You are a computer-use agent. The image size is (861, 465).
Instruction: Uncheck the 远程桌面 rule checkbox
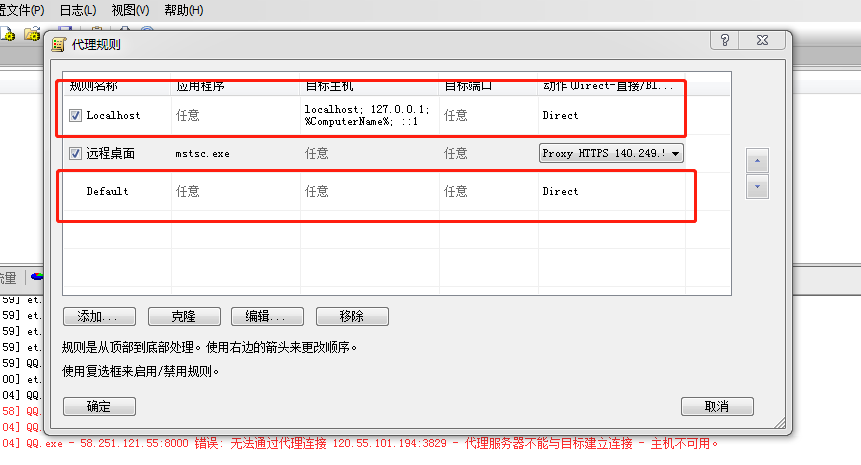(75, 153)
